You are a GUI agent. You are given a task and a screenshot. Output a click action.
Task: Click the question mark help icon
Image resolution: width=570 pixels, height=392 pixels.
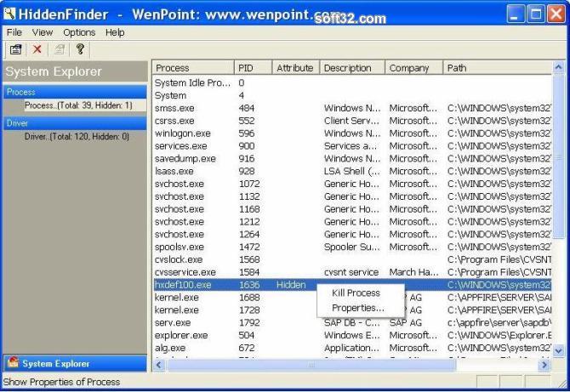(x=79, y=50)
